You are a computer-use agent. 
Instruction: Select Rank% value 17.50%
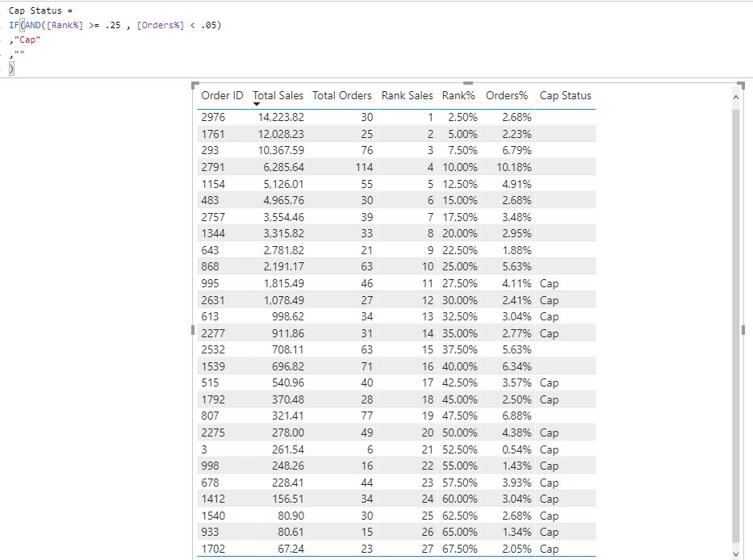point(460,217)
